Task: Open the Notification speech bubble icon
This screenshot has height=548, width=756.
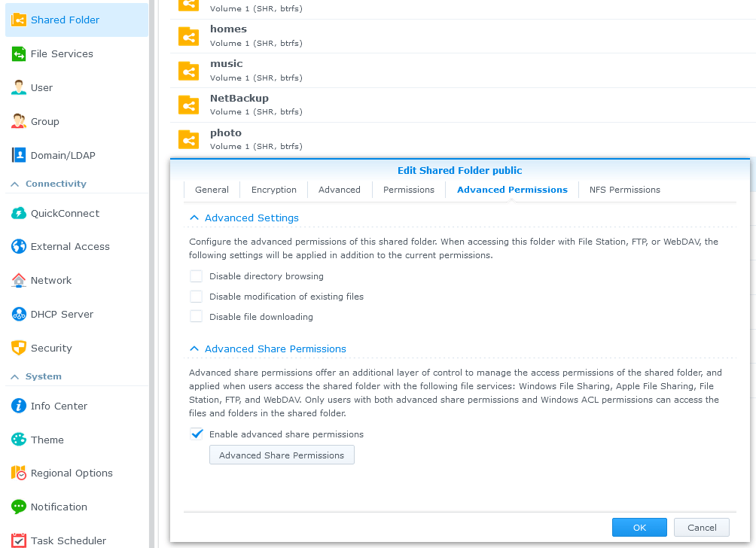Action: point(19,507)
